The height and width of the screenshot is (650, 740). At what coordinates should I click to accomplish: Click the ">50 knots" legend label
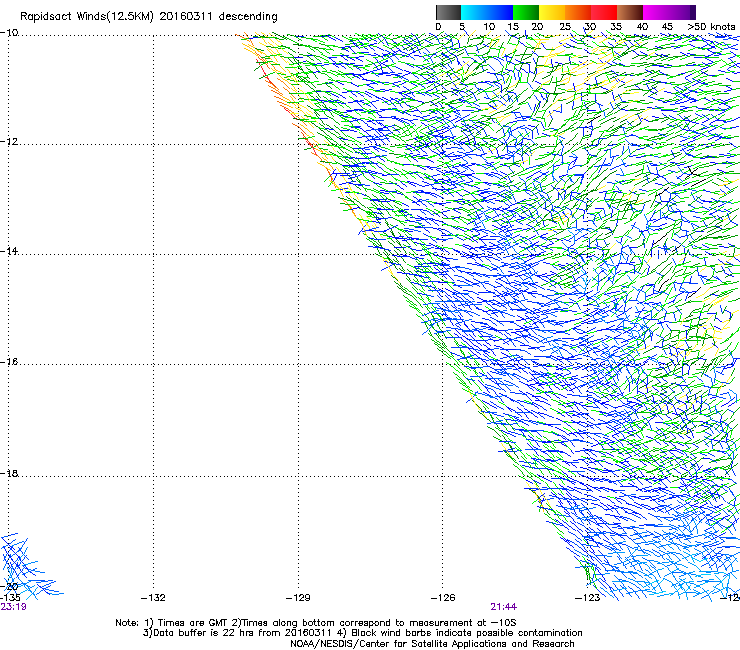tap(711, 27)
